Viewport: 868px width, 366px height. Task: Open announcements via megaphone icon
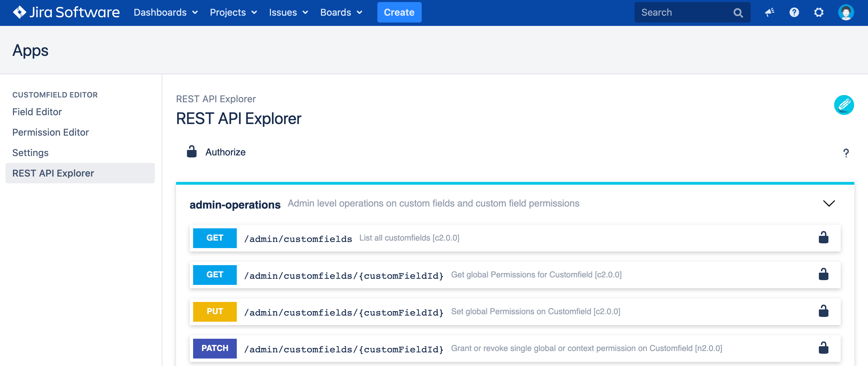pos(769,12)
